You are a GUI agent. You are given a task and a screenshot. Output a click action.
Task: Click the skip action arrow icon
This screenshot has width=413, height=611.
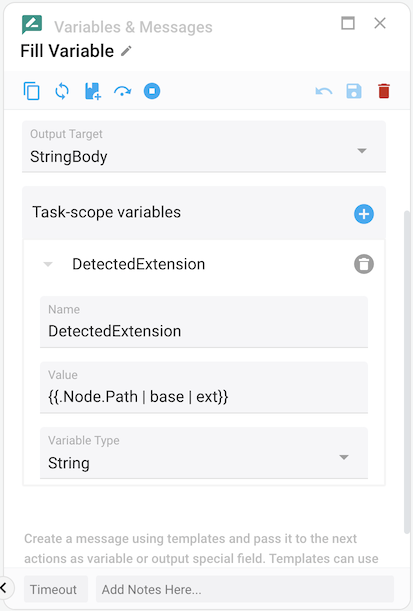click(x=122, y=92)
